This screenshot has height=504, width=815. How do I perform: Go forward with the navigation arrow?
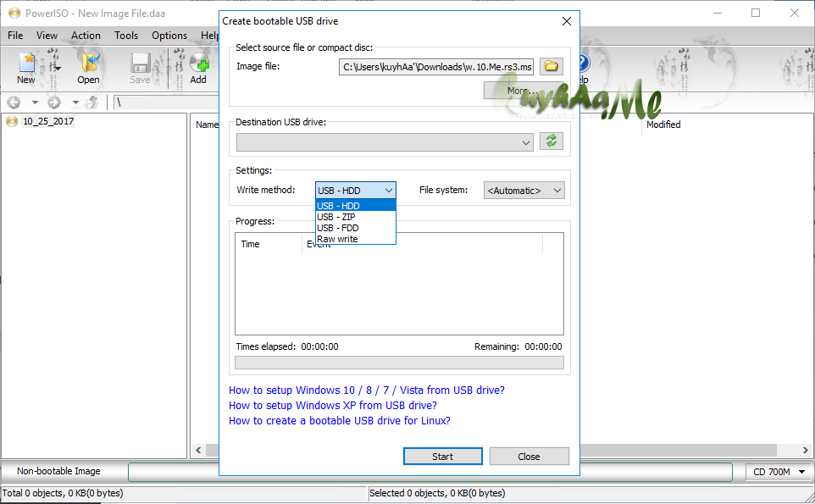[x=54, y=102]
